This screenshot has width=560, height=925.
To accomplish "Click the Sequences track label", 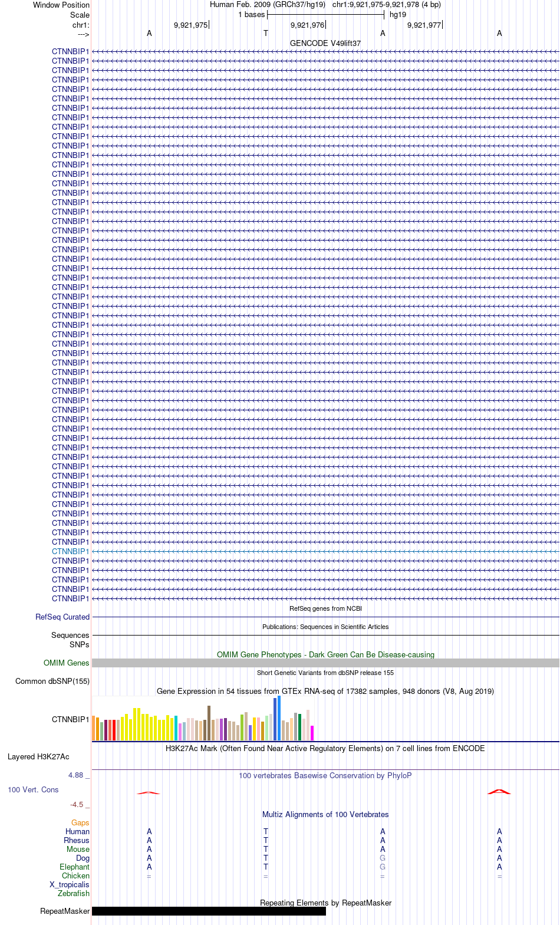I will click(70, 635).
